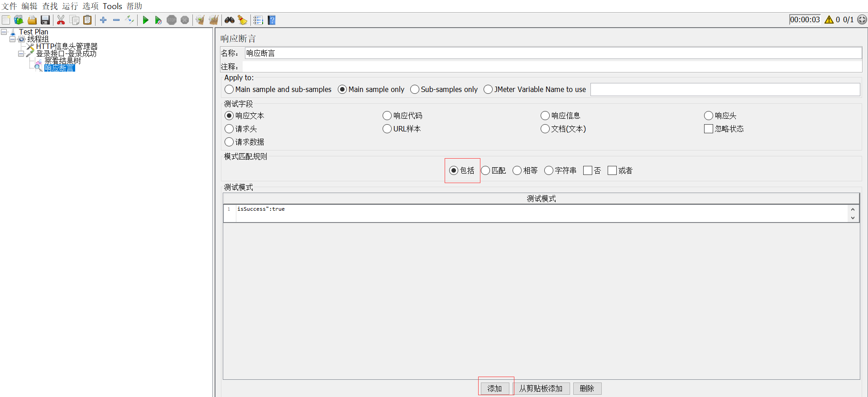Cut the selected element with scissors
868x397 pixels.
pos(61,20)
